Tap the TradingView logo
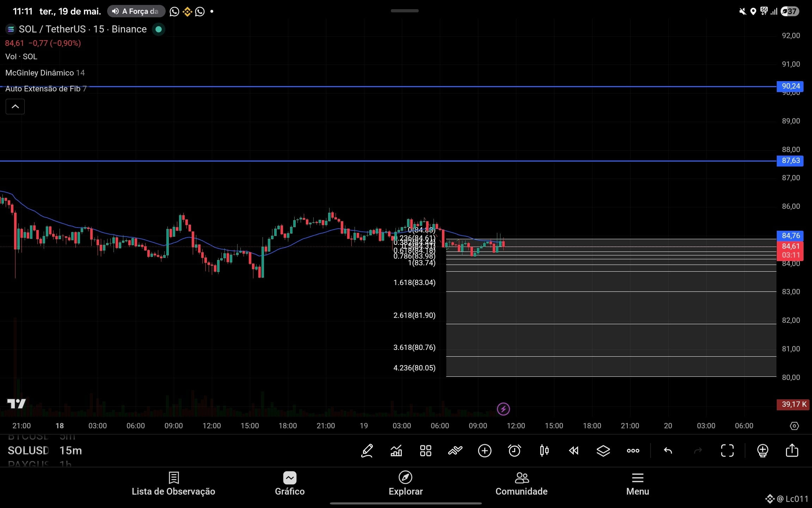Screen dimensions: 812x508 tap(17, 404)
